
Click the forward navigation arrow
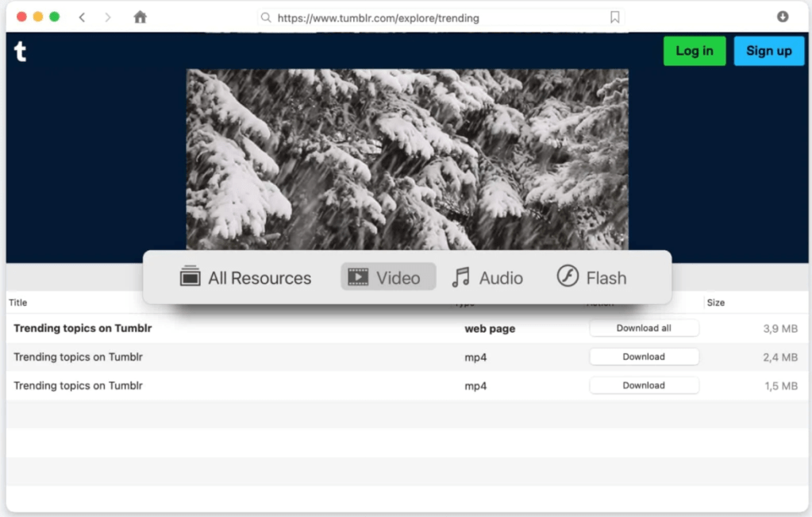[108, 17]
